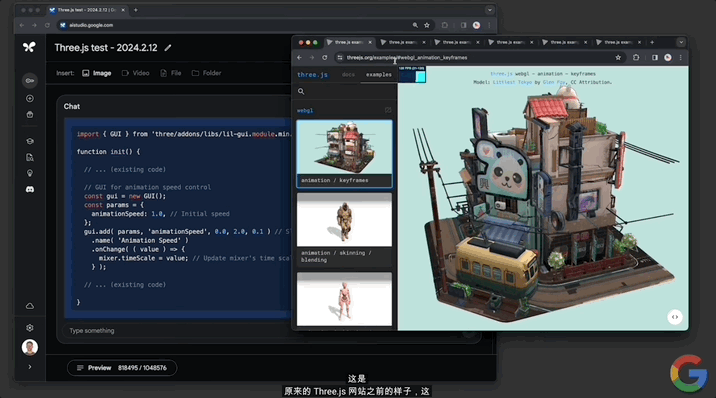Click the search icon in examples panel
Screen dimensions: 716x398
click(301, 91)
